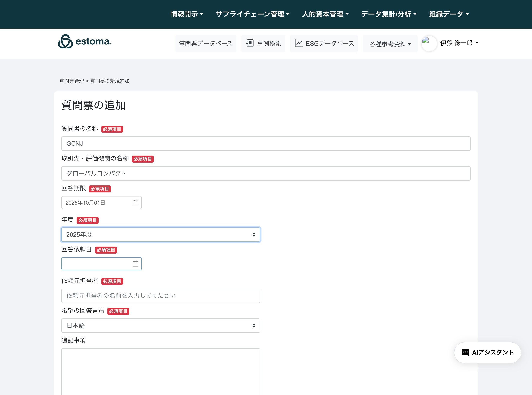Open the 人的資本管理 menu
Image resolution: width=532 pixels, height=395 pixels.
click(x=325, y=14)
